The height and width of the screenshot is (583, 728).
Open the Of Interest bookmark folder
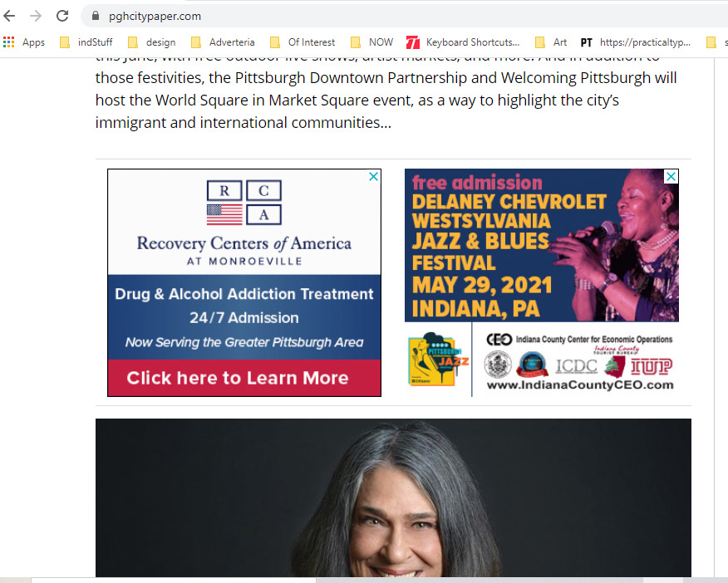(303, 42)
